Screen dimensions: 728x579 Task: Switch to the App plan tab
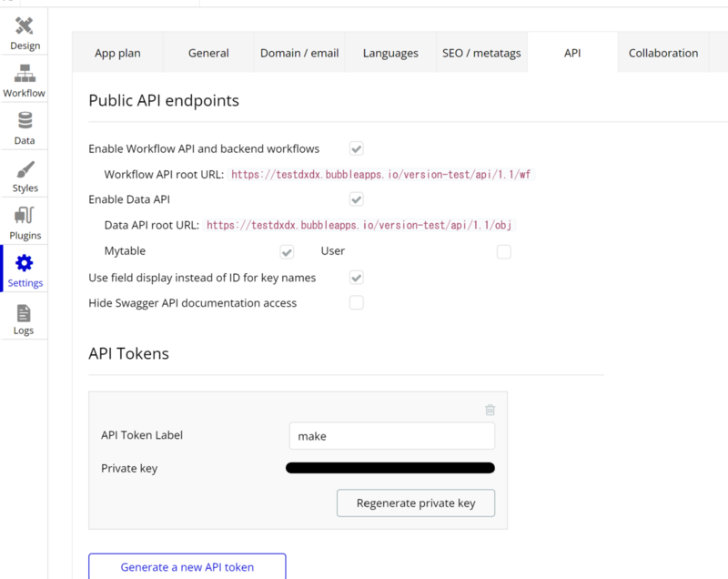click(x=117, y=53)
